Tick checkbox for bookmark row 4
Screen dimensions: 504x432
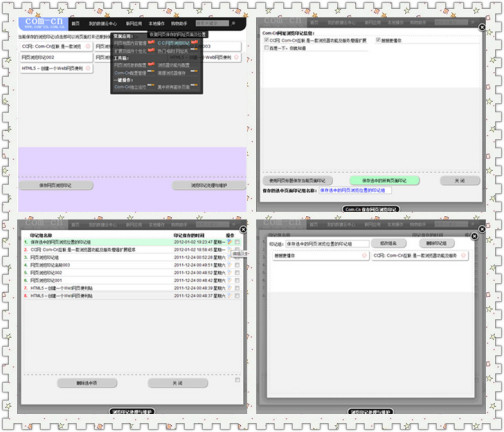pyautogui.click(x=237, y=265)
